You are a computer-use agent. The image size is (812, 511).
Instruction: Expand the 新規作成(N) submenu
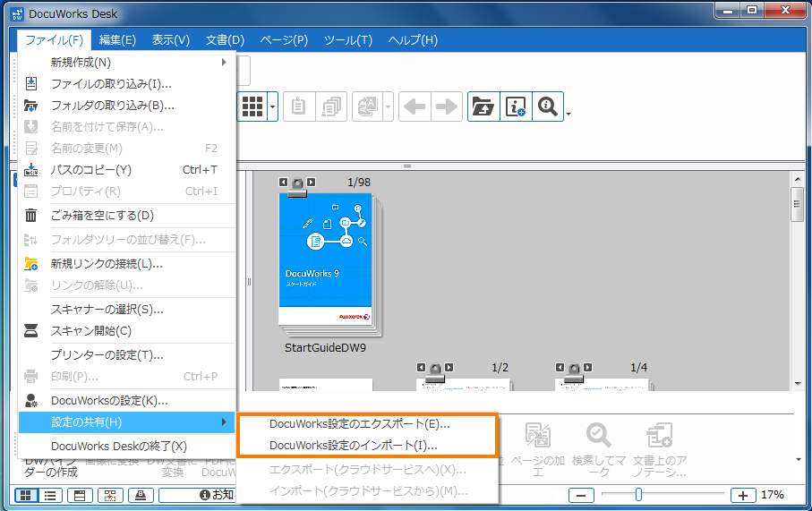click(127, 62)
